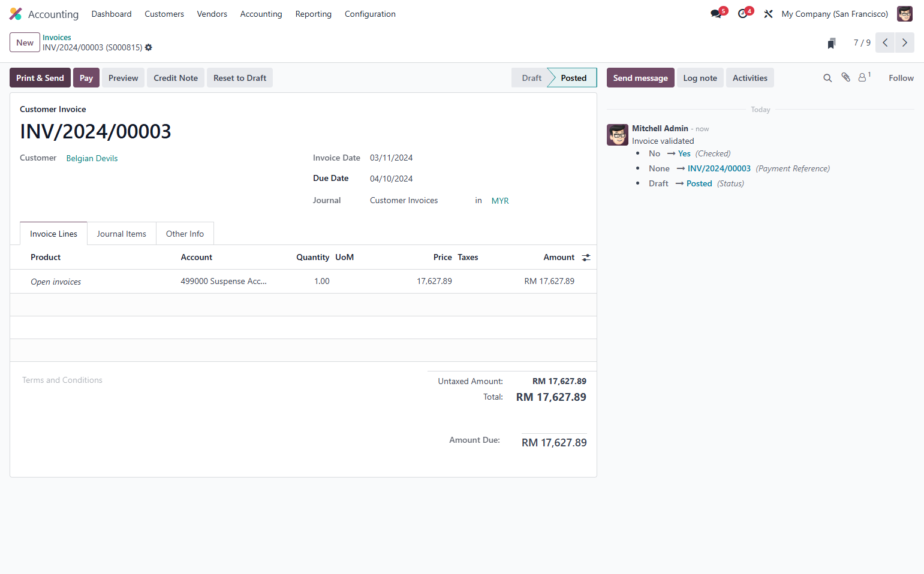Open the Dashboard menu
This screenshot has height=574, width=924.
pyautogui.click(x=112, y=14)
